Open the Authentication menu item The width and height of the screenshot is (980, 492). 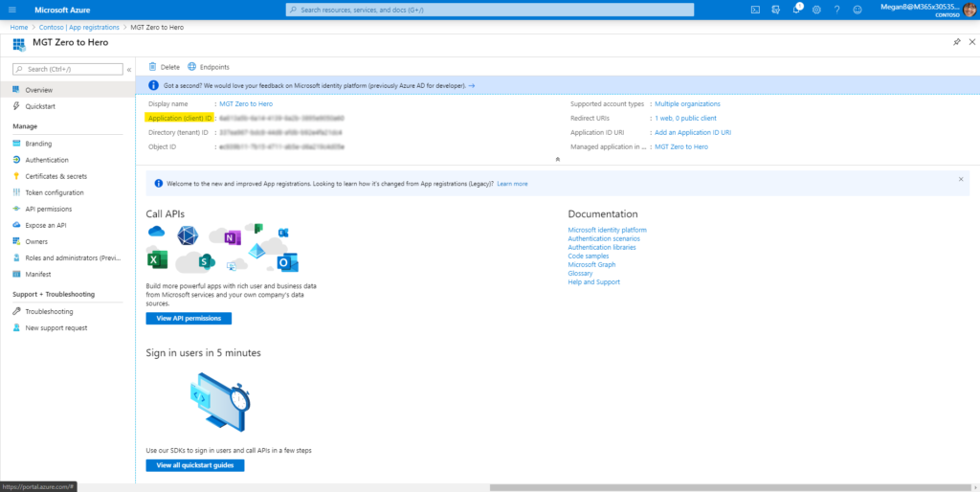tap(46, 160)
